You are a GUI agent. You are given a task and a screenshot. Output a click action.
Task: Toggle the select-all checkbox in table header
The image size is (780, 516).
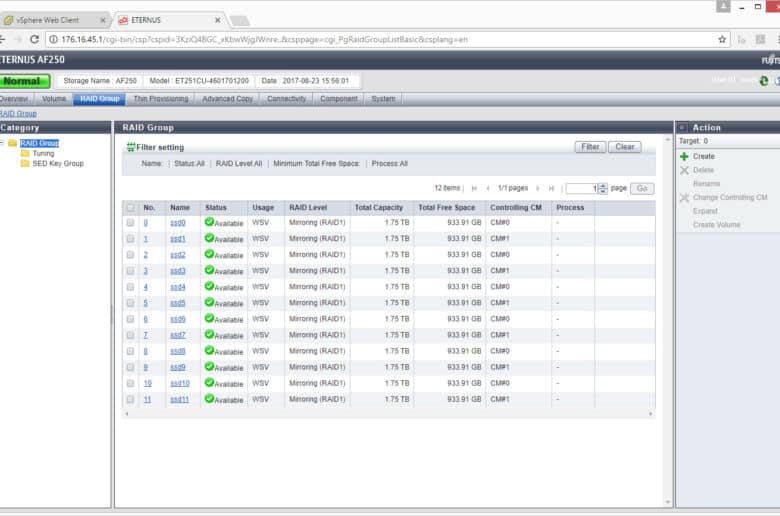(130, 207)
